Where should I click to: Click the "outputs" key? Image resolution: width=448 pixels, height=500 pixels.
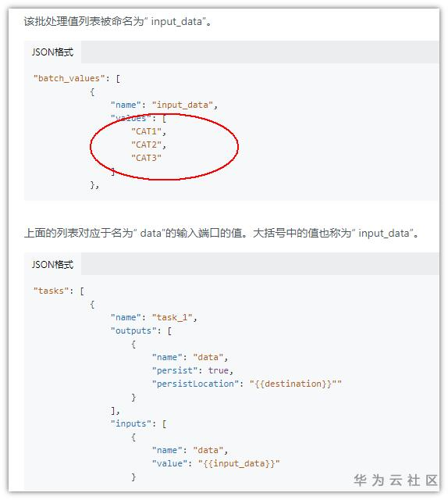133,330
